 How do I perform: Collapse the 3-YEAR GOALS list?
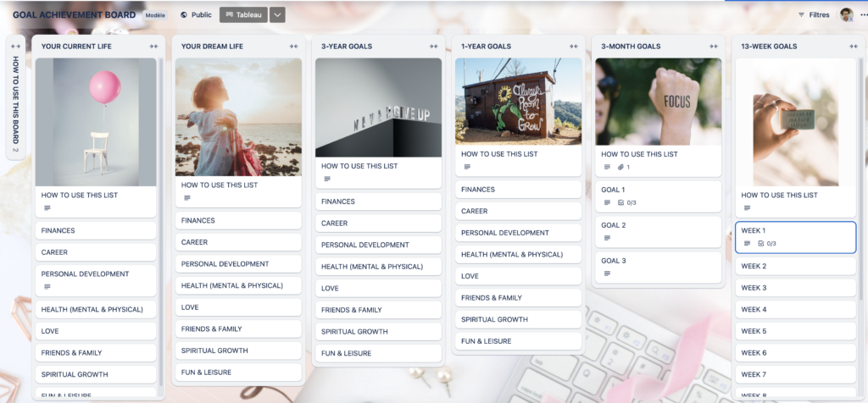[x=433, y=47]
